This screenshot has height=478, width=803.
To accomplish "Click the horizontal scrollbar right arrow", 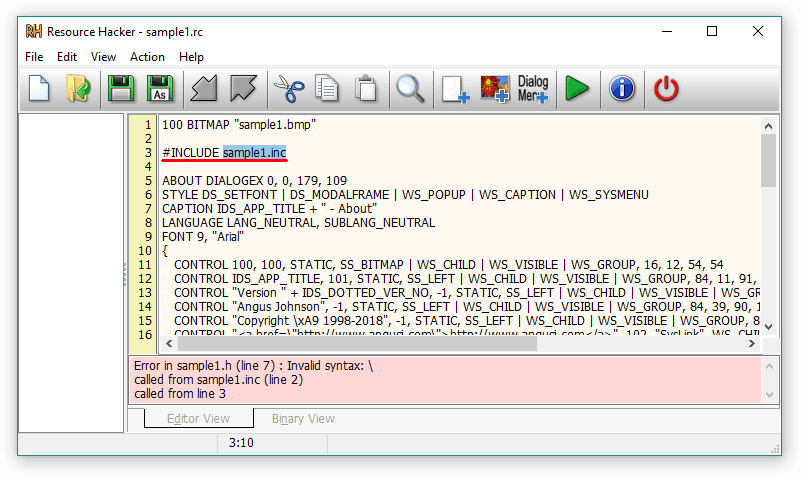I will click(x=749, y=345).
